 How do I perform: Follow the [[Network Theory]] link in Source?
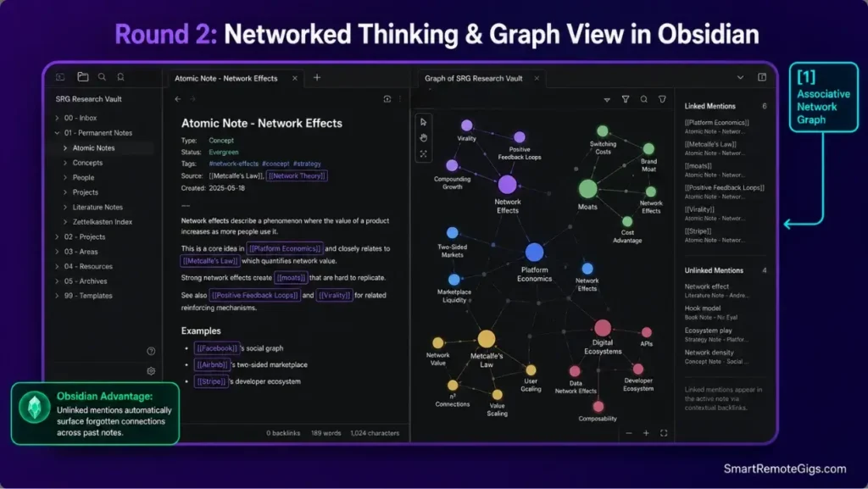pyautogui.click(x=298, y=176)
